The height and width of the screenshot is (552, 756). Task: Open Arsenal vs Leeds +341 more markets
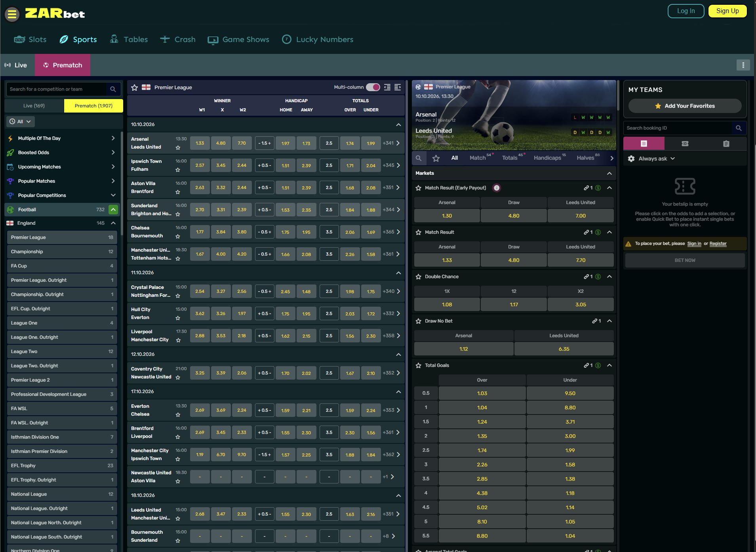point(391,143)
